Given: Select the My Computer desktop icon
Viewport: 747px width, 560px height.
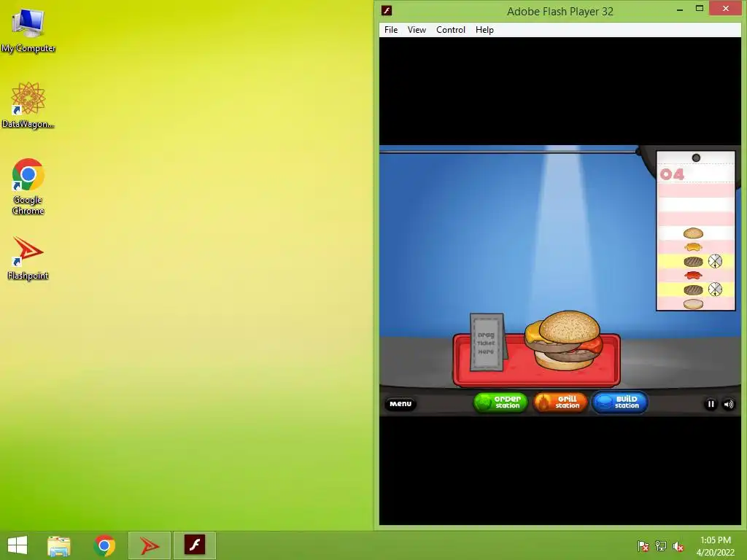Looking at the screenshot, I should point(28,31).
